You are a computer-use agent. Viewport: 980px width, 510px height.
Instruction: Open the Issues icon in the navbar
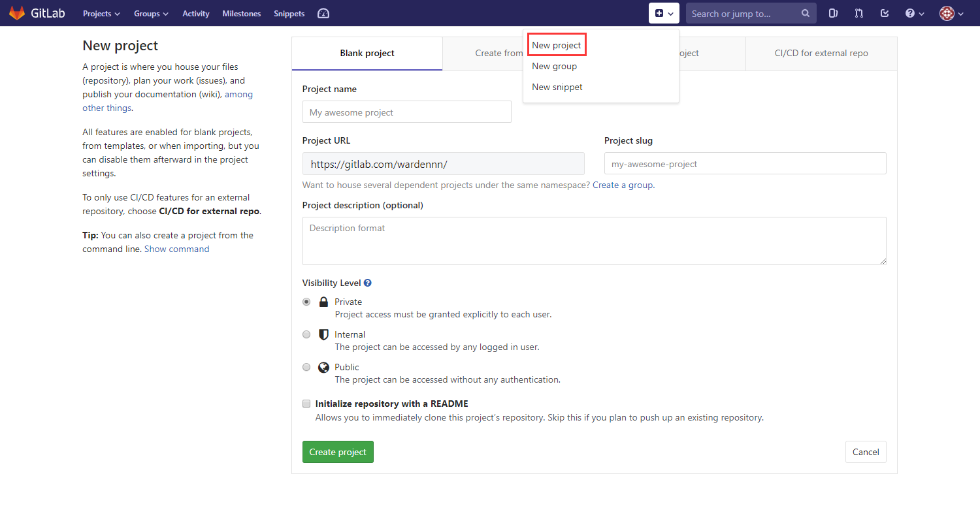(x=833, y=13)
